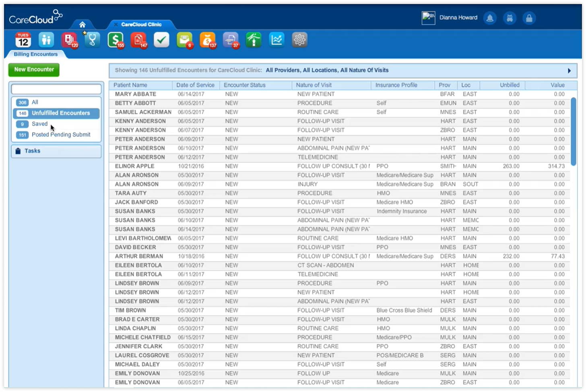Image resolution: width=586 pixels, height=392 pixels.
Task: Go to the home tab icon
Action: pyautogui.click(x=82, y=25)
